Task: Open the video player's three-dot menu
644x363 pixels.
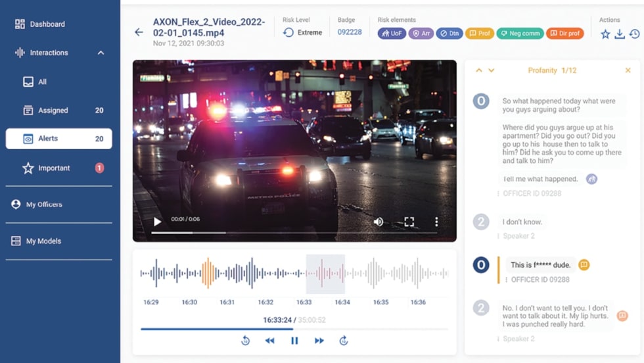Action: pyautogui.click(x=436, y=222)
